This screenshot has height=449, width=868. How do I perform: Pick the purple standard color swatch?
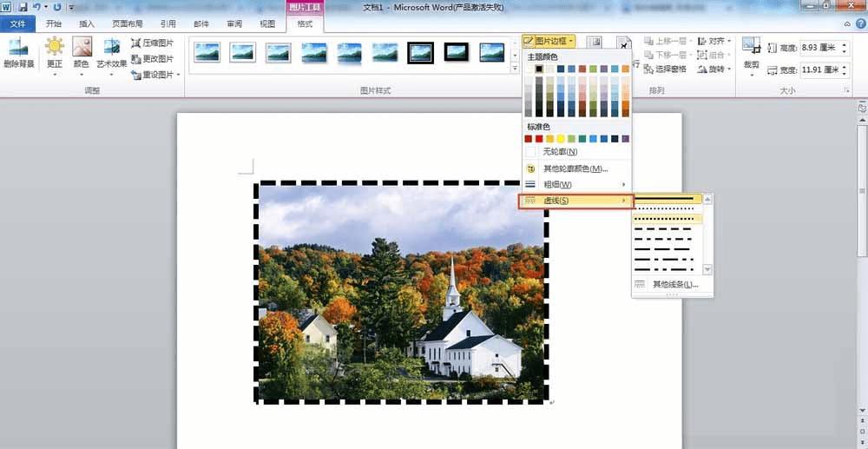point(626,139)
